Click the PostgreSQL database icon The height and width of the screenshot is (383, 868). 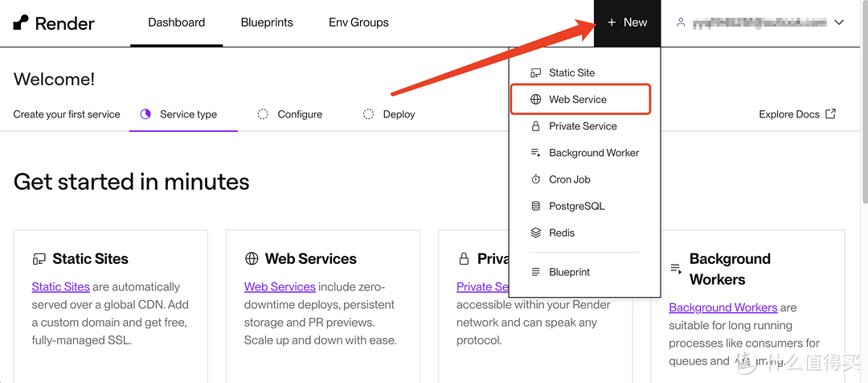click(x=536, y=206)
